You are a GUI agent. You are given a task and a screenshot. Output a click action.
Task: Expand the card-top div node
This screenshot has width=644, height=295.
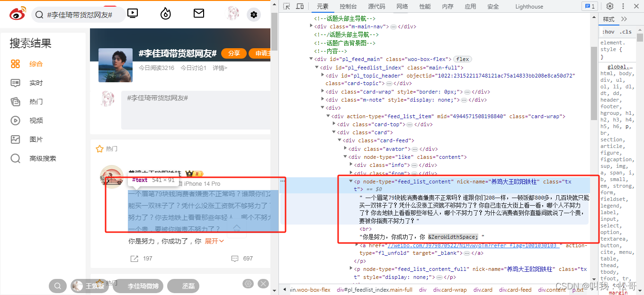pos(334,124)
